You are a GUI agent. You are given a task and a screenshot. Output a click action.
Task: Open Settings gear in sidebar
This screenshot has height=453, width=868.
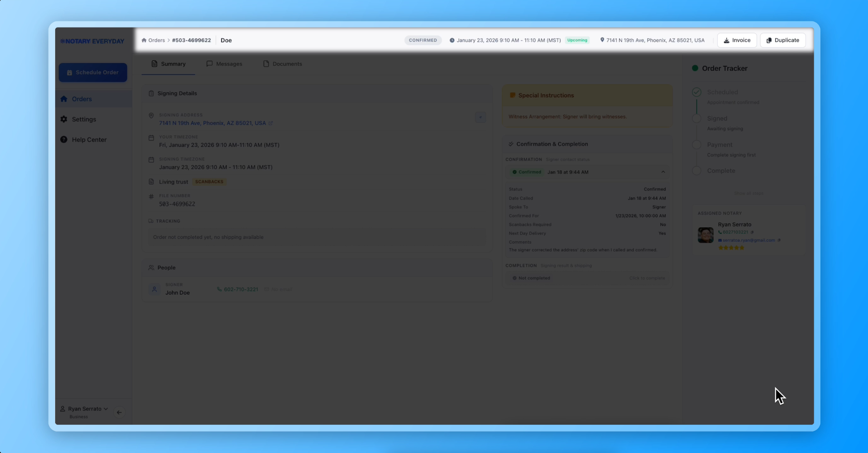pyautogui.click(x=64, y=119)
